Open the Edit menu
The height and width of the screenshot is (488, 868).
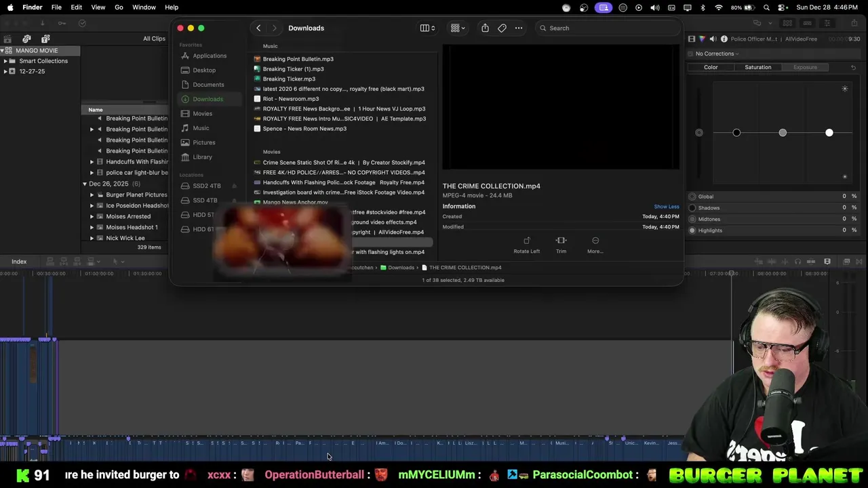77,7
